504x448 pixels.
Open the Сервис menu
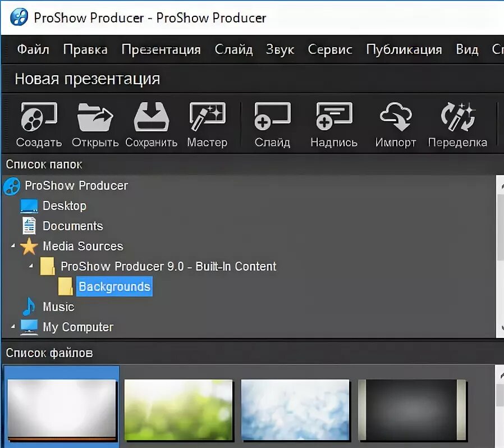click(330, 49)
